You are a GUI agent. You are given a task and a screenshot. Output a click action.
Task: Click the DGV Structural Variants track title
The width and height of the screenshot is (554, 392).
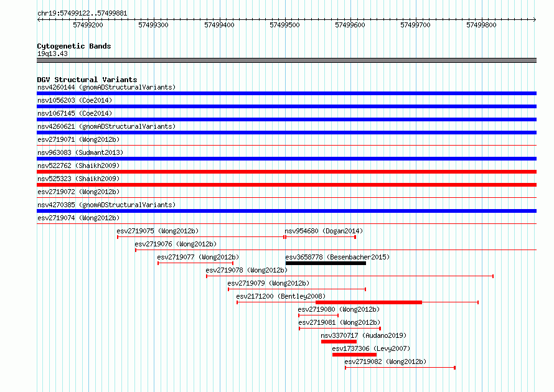(x=87, y=80)
